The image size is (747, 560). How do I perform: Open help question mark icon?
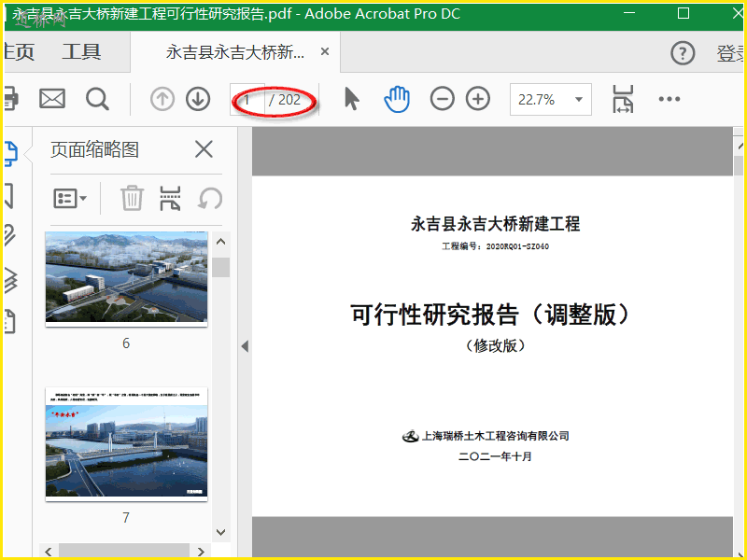tap(683, 53)
